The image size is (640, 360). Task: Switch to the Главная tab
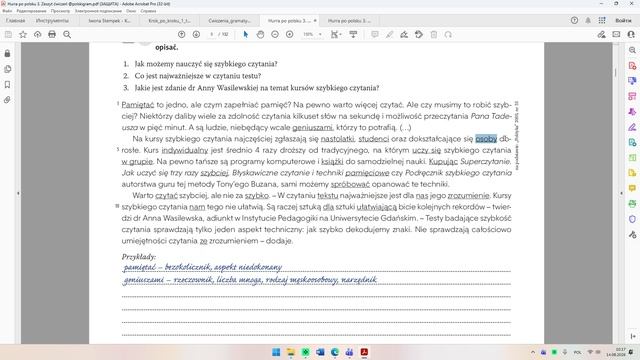tap(16, 20)
